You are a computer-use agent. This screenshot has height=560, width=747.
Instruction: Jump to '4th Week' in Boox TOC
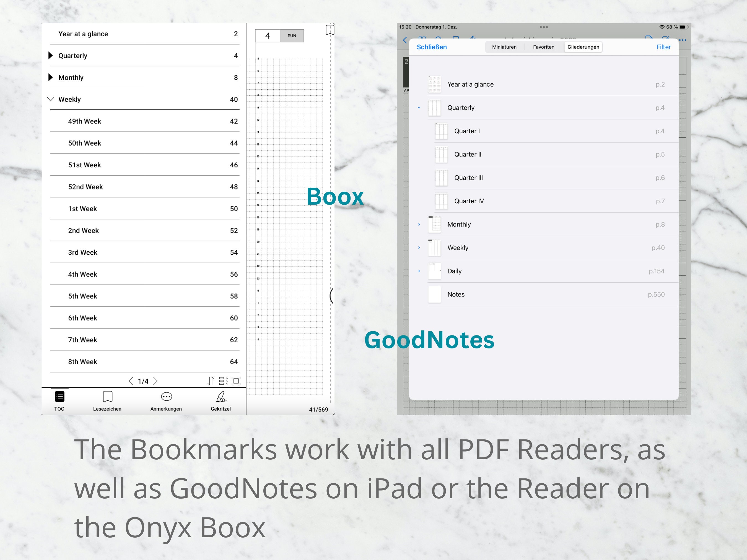[144, 274]
